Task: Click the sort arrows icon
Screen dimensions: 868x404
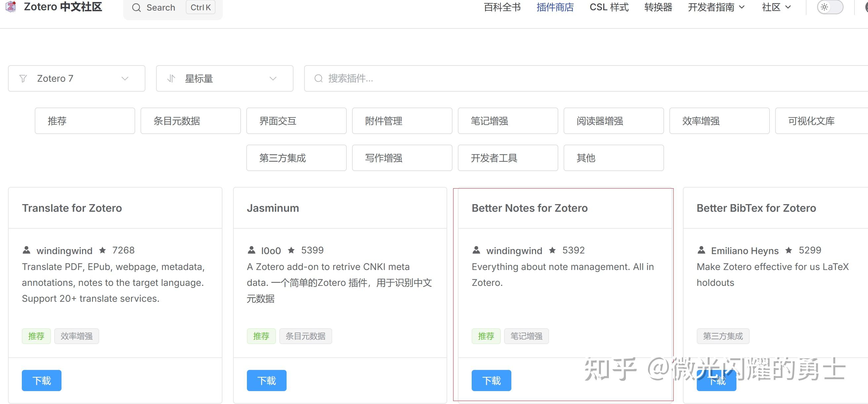Action: 171,78
